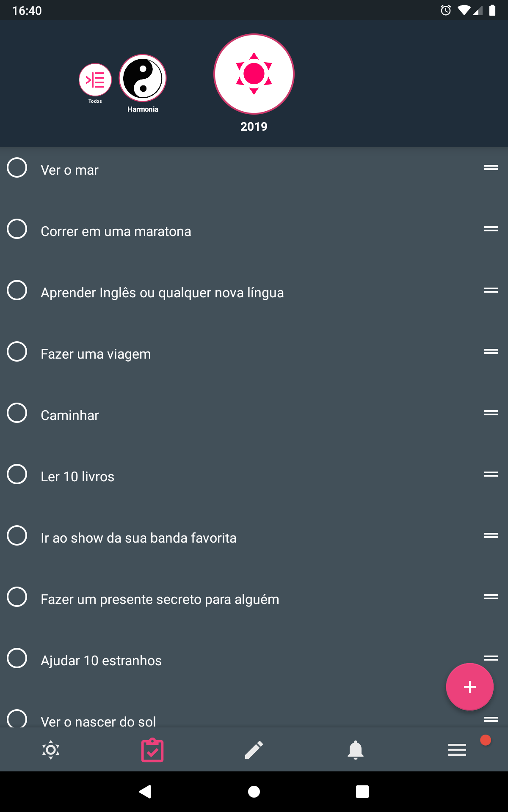Screen dimensions: 508x812
Task: Open the hamburger menu with red dot
Action: 457,750
